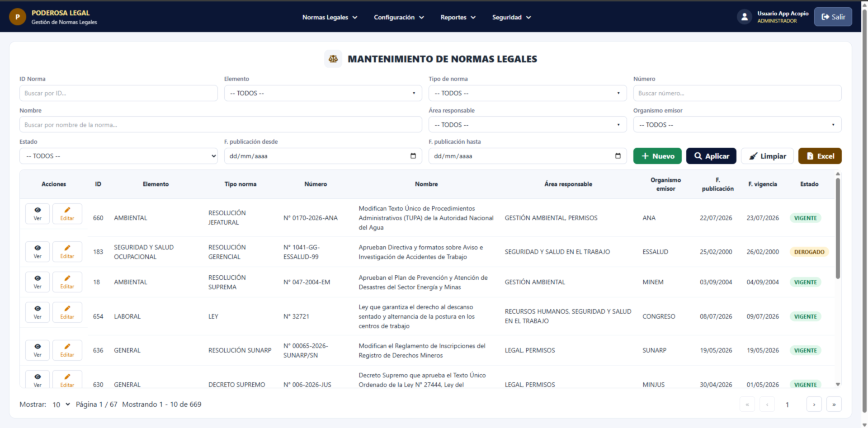Open the Normas Legales menu
868x428 pixels.
330,17
